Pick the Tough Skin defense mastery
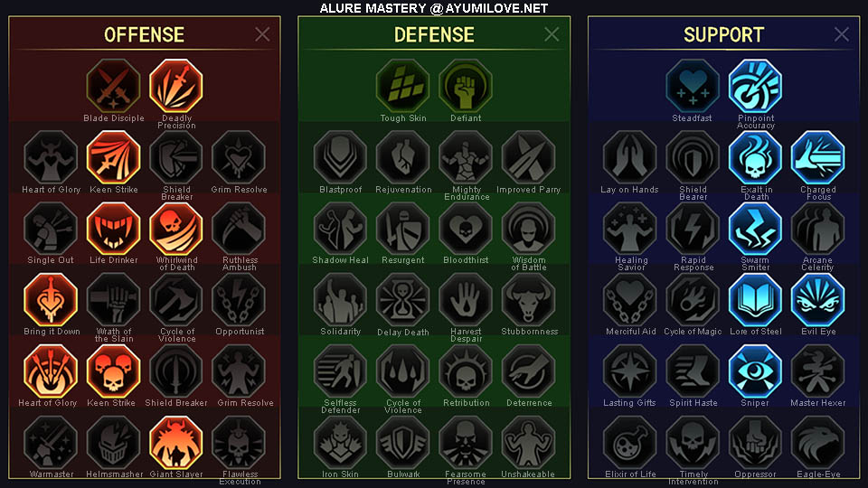868x488 pixels. [x=403, y=86]
